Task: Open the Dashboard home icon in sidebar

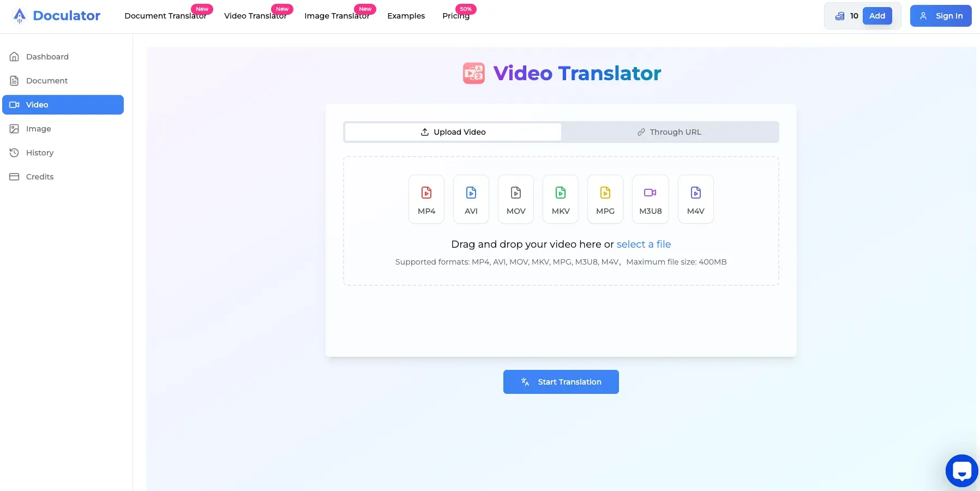Action: [15, 57]
